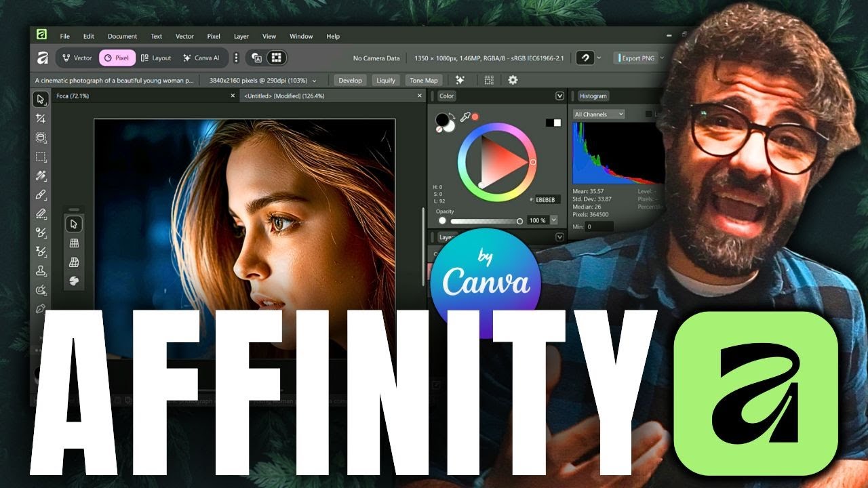The height and width of the screenshot is (488, 868).
Task: Select the Move tool in left toolbar
Action: click(41, 99)
